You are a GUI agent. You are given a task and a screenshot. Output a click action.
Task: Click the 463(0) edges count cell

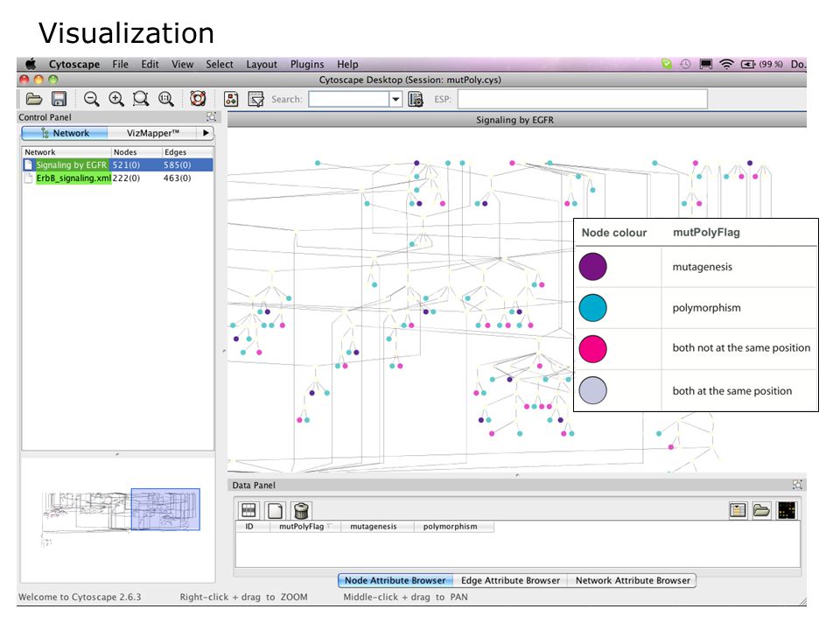(x=178, y=178)
